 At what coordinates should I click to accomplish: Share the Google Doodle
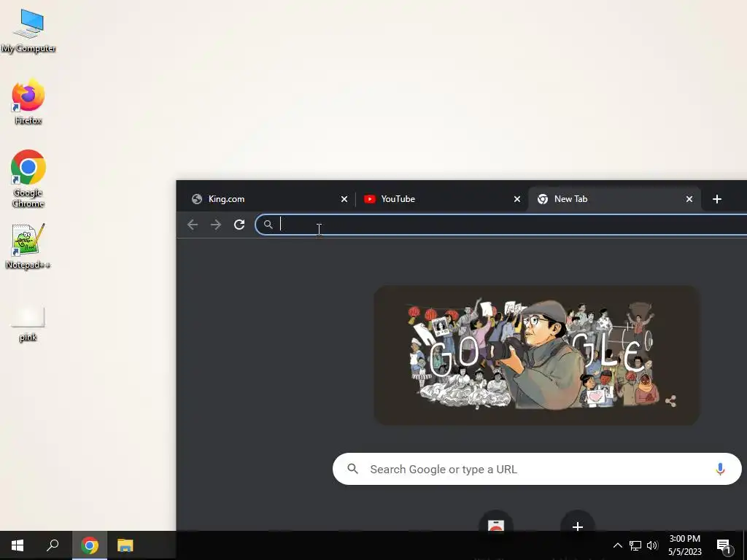click(671, 401)
